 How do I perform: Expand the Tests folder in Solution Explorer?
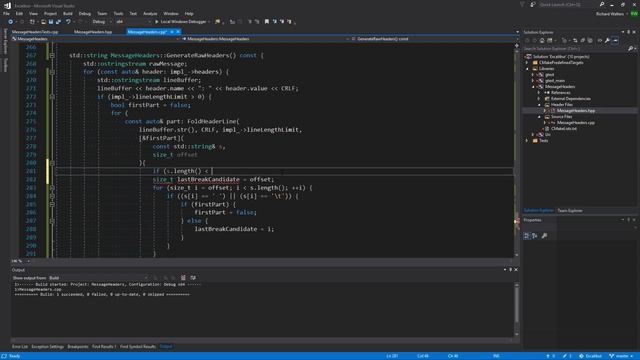(527, 141)
